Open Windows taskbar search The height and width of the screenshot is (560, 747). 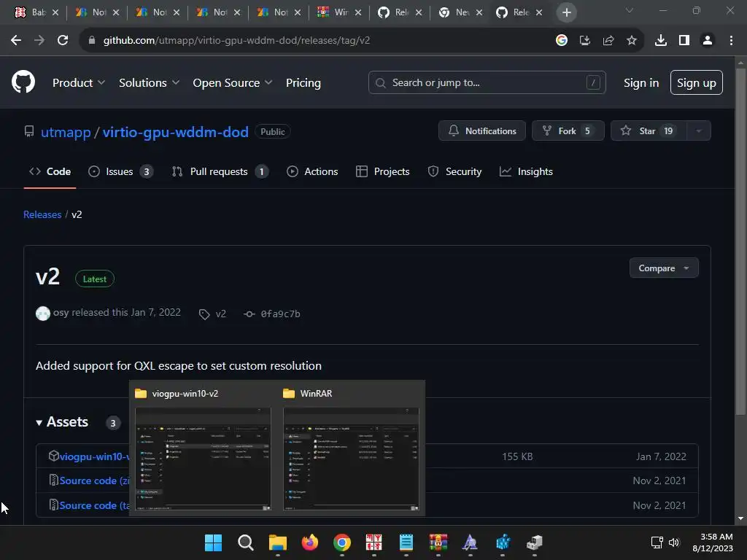(245, 542)
